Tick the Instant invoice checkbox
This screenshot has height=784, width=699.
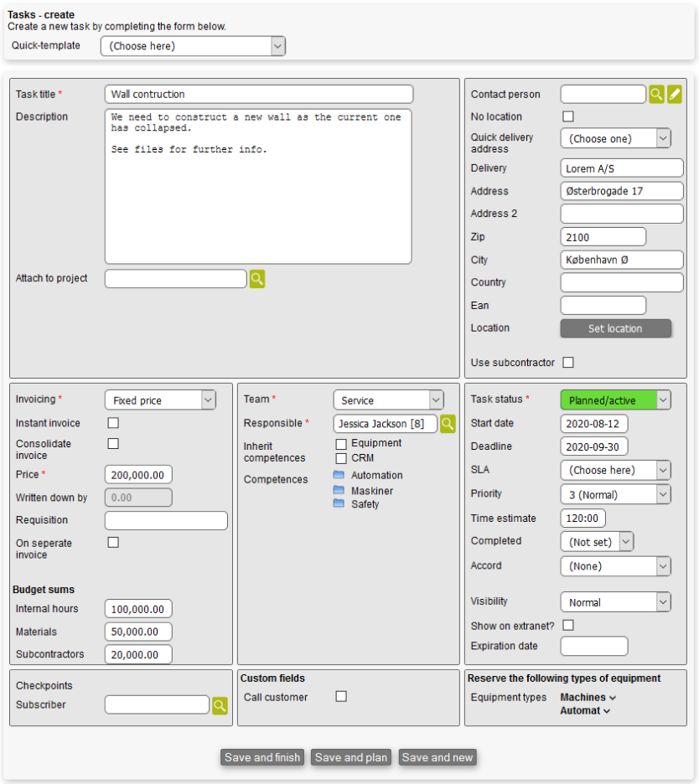coord(113,423)
